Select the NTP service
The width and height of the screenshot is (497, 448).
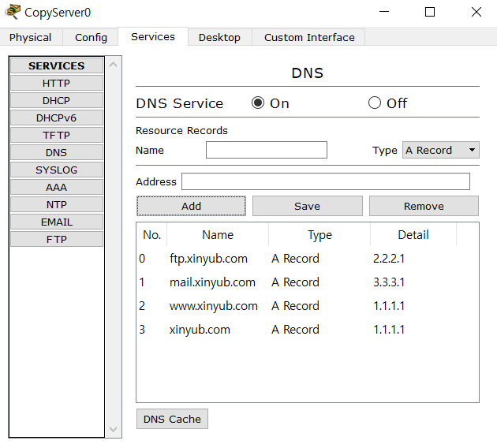pyautogui.click(x=57, y=204)
